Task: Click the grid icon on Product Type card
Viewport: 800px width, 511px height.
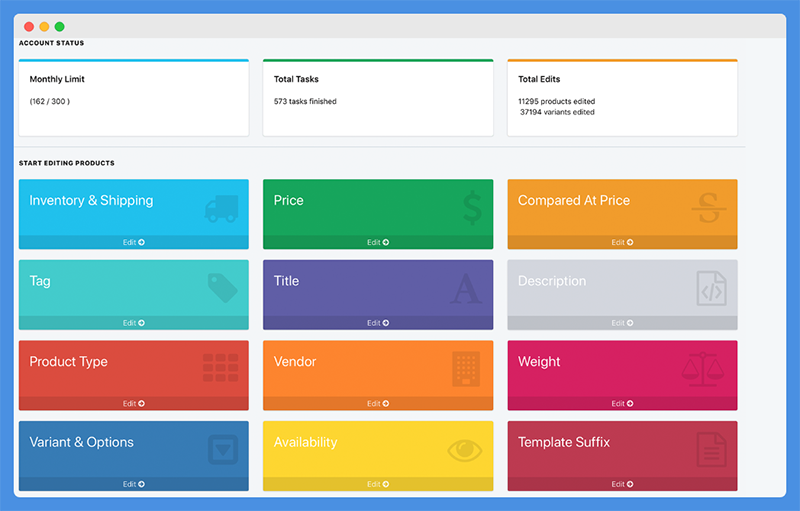Action: (220, 368)
